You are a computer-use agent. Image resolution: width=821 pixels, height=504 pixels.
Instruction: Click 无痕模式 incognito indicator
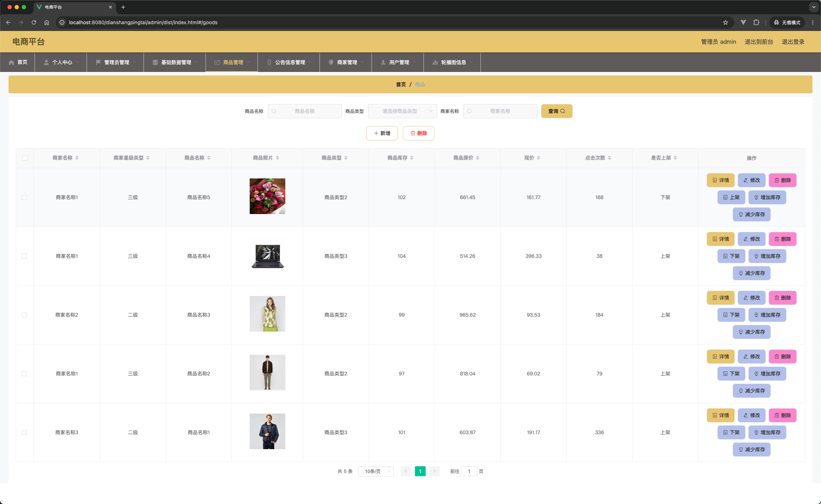787,22
